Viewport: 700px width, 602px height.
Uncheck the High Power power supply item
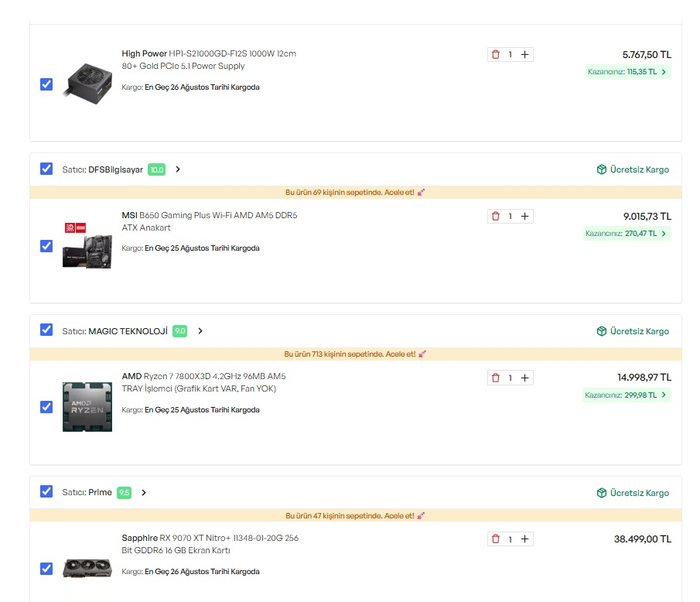click(x=46, y=84)
